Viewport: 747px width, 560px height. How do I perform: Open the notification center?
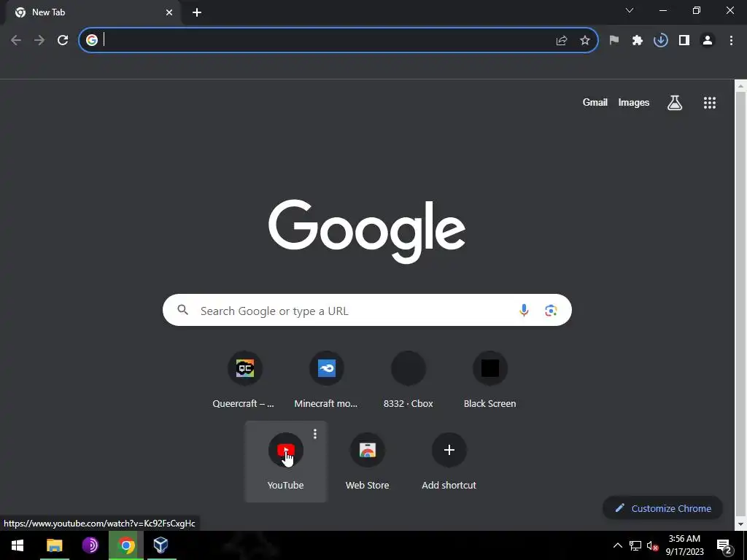[x=724, y=545]
